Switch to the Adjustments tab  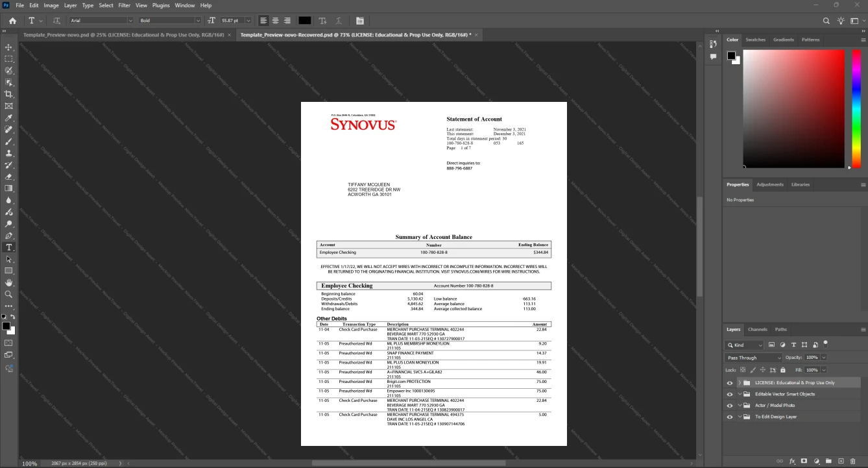pyautogui.click(x=770, y=184)
